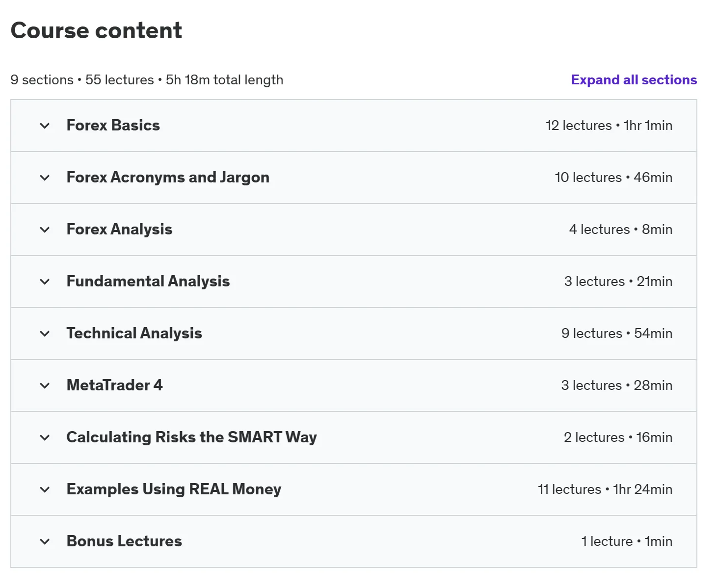Click "3 lectures • 21min" text

[618, 281]
